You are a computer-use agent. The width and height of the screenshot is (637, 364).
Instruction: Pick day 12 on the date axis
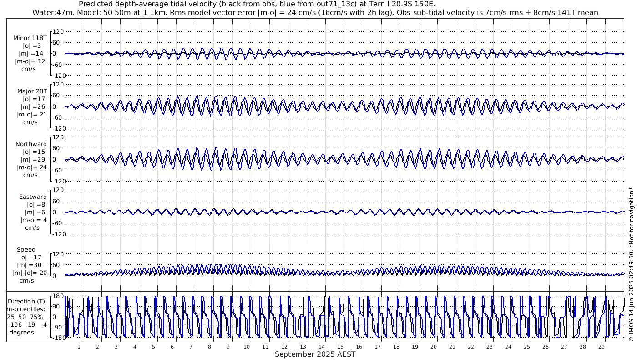coord(284,347)
